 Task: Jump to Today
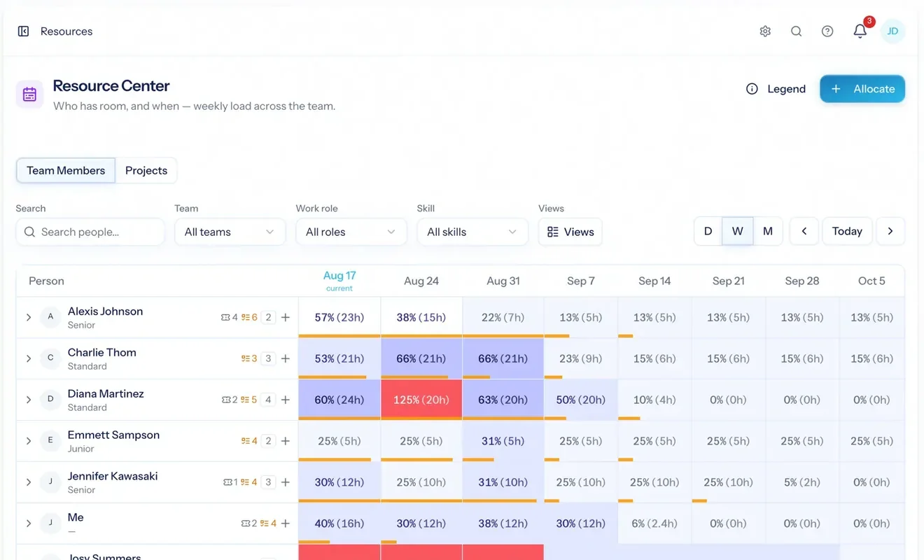[847, 232]
